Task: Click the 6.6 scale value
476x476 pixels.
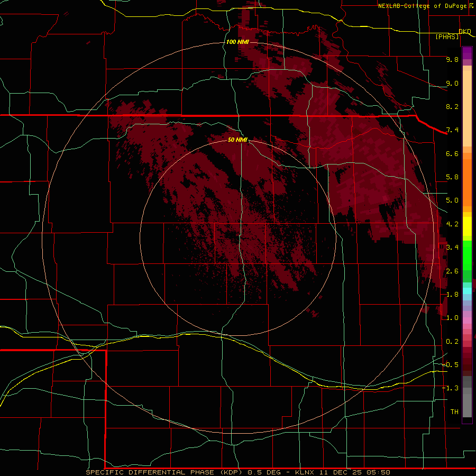Action: tap(452, 153)
